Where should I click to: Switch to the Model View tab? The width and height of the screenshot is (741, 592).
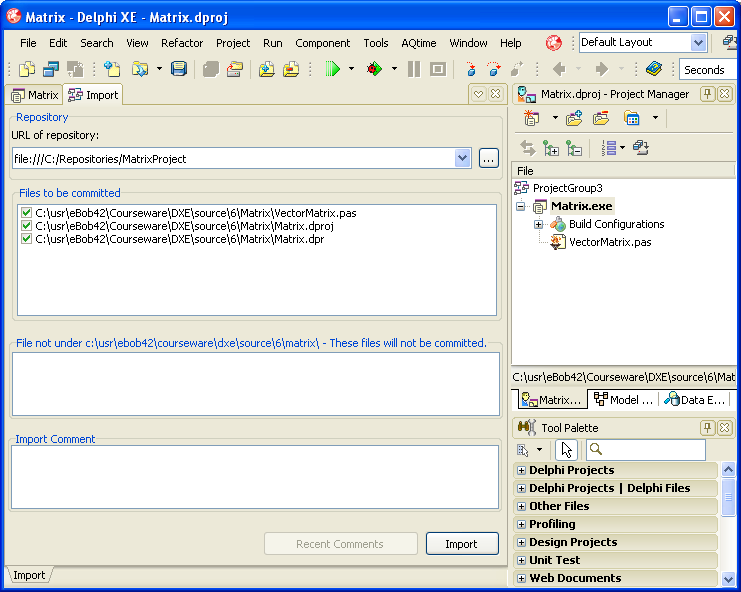pyautogui.click(x=623, y=400)
